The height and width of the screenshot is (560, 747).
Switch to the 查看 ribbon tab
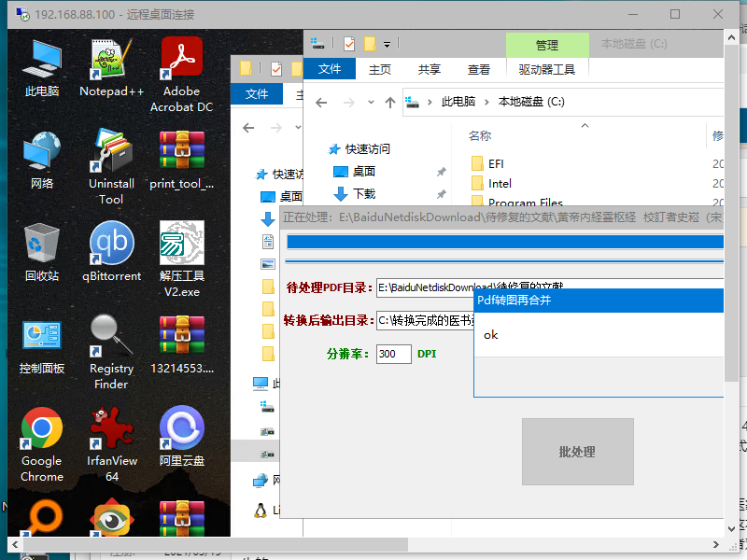pos(479,69)
